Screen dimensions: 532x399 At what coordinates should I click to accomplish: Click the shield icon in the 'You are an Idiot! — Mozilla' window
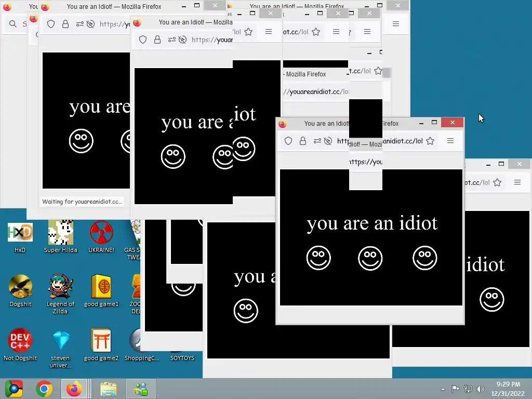pos(143,39)
